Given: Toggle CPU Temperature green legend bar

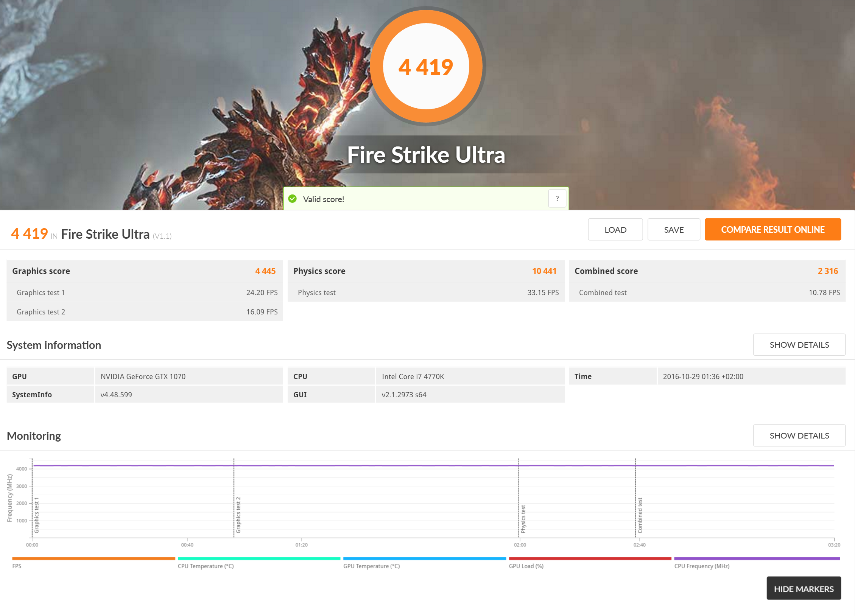Looking at the screenshot, I should pos(259,558).
